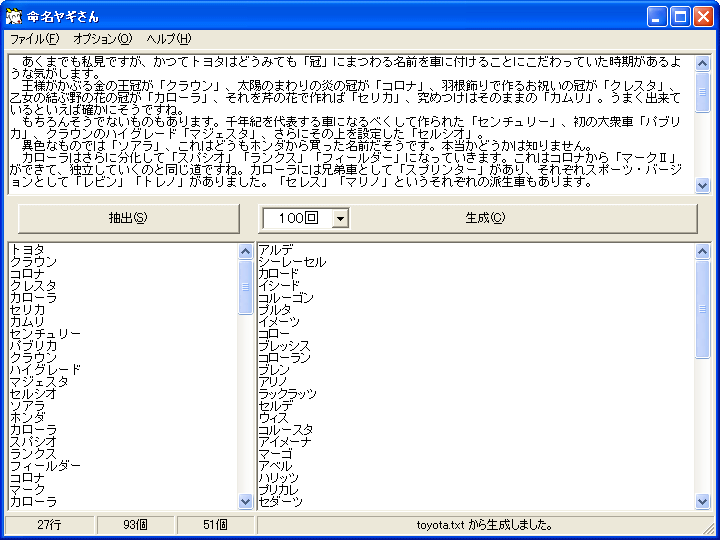The image size is (720, 540).
Task: Click down arrow of top text area scrollbar
Action: 703,185
